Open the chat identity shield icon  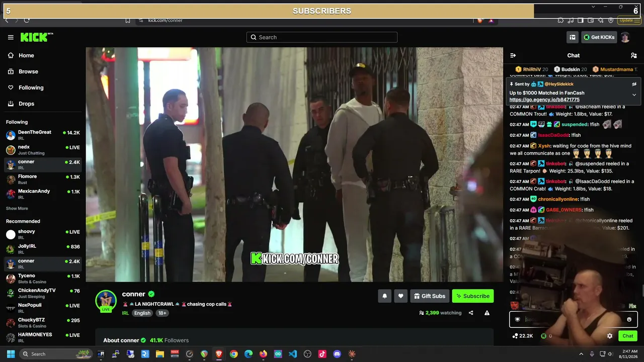pyautogui.click(x=517, y=319)
